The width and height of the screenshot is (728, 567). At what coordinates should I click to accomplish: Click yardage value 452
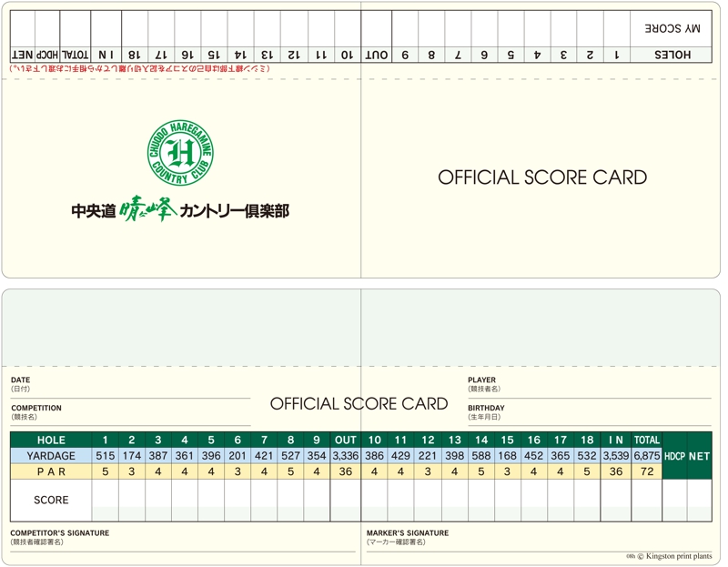tap(534, 456)
